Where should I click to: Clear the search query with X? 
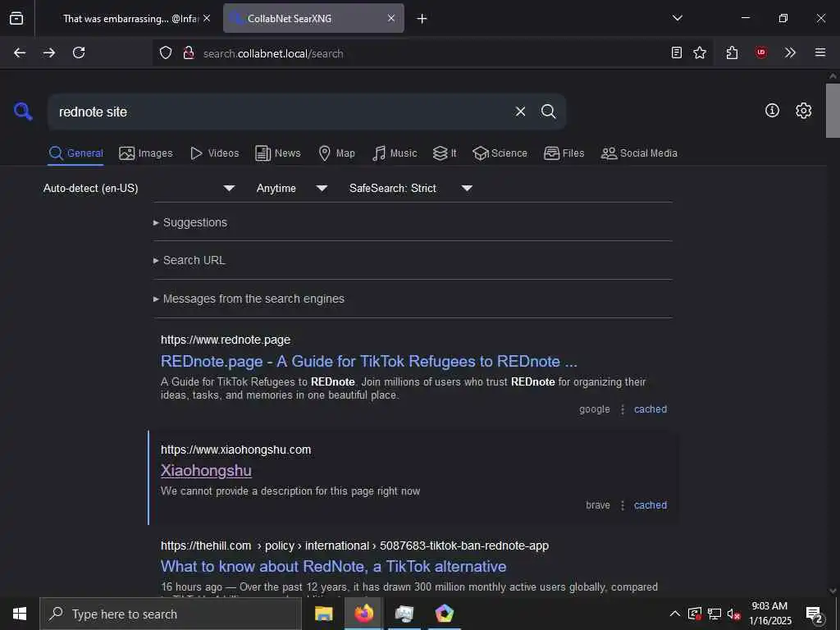[520, 112]
